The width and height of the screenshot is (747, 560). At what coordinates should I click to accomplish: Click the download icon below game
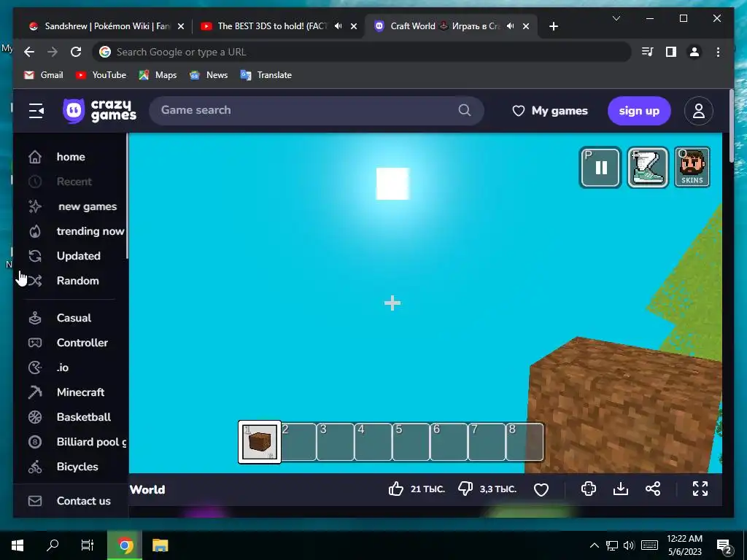(621, 489)
